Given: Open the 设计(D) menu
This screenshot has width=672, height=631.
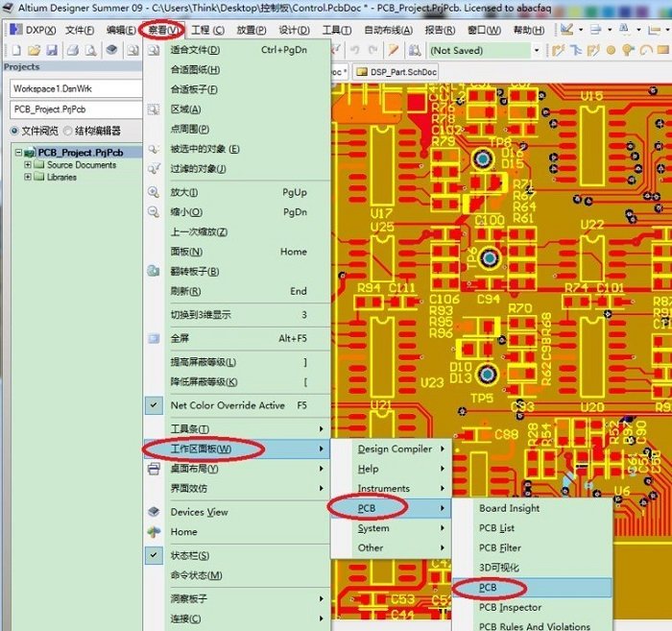Looking at the screenshot, I should (x=294, y=30).
